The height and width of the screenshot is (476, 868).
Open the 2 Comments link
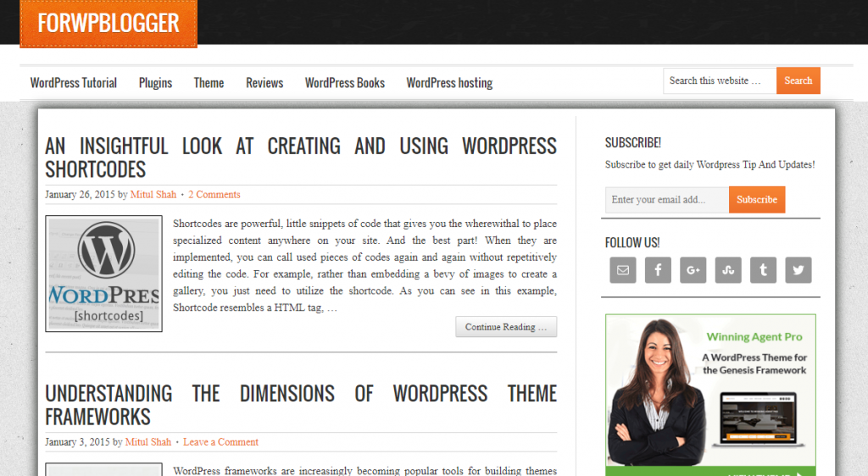(214, 195)
